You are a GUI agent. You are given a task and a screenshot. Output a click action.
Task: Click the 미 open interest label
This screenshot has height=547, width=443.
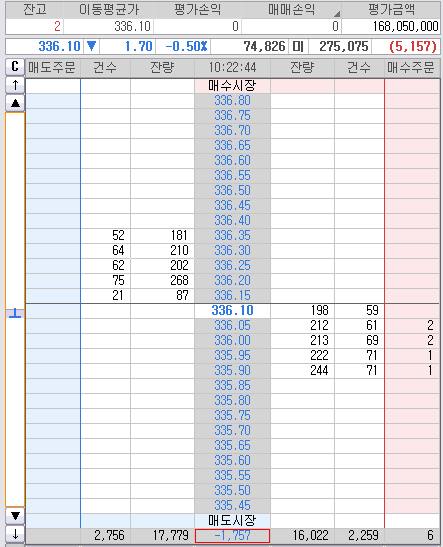coord(298,46)
